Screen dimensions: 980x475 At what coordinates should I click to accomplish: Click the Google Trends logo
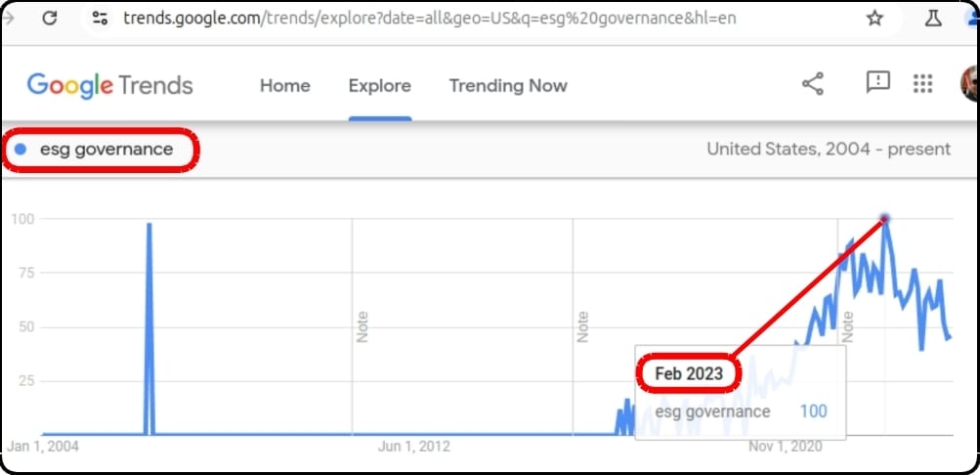click(110, 86)
